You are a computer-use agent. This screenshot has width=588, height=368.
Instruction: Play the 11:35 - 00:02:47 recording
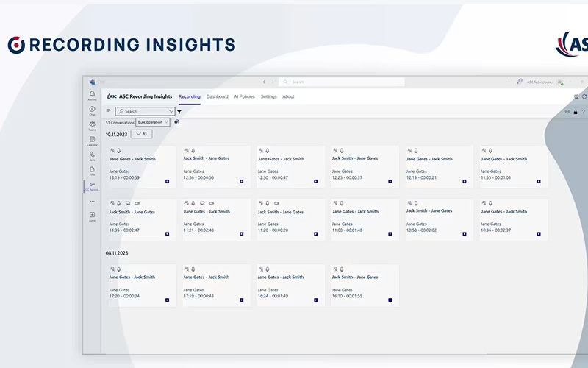(x=168, y=234)
